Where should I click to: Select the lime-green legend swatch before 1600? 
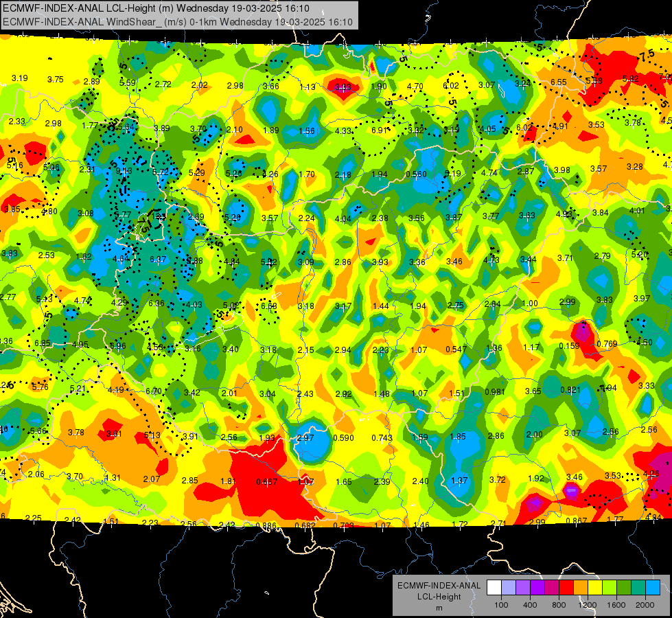click(x=610, y=587)
